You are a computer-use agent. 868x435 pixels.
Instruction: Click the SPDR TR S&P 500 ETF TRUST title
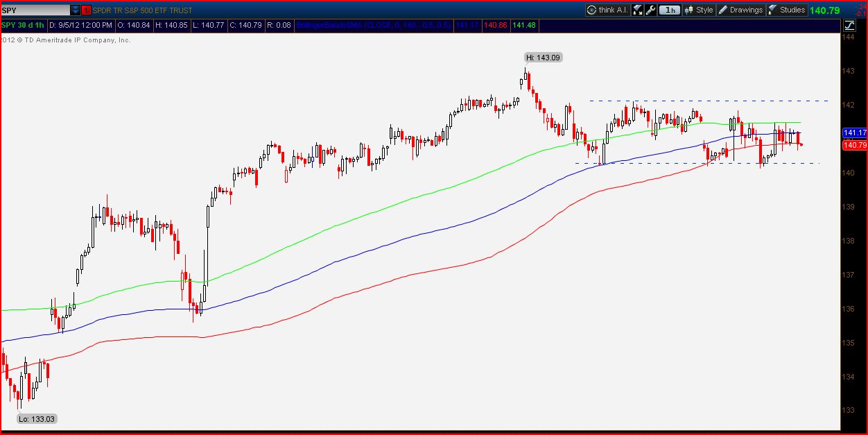(x=143, y=10)
